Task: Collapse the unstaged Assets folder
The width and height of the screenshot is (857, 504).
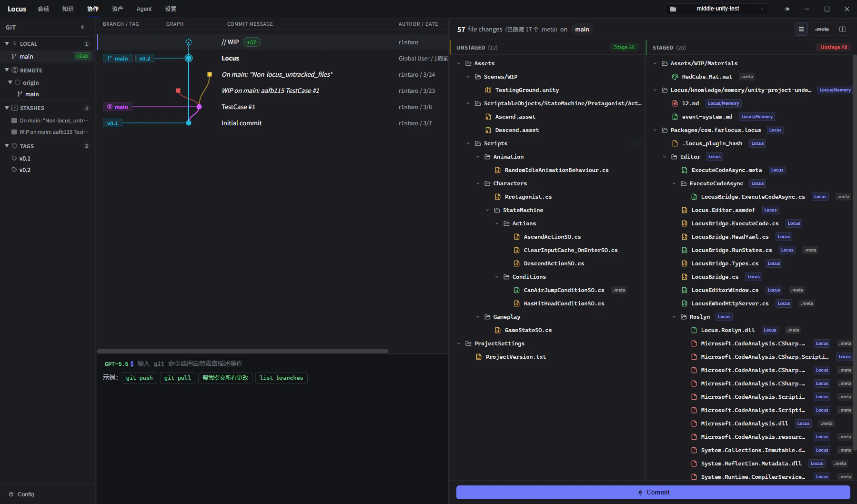Action: pyautogui.click(x=459, y=63)
